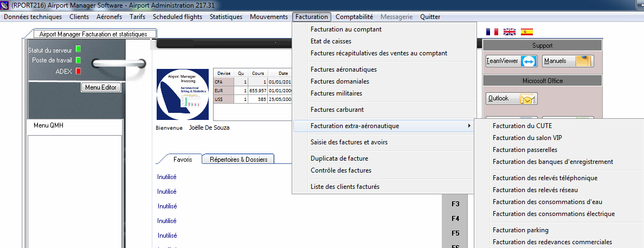644x248 pixels.
Task: Switch to the Répertoires & Dossiers tab
Action: (242, 160)
